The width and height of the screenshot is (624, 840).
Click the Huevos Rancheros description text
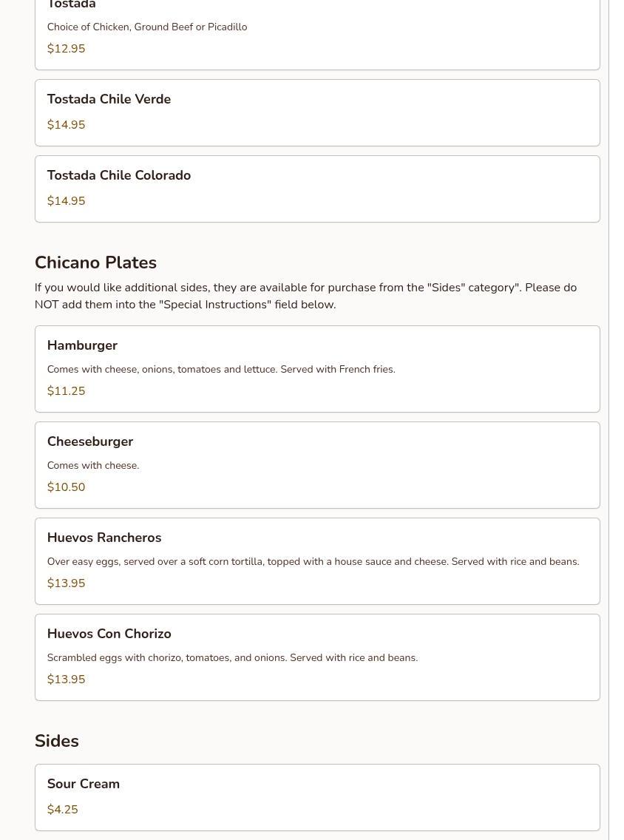313,562
